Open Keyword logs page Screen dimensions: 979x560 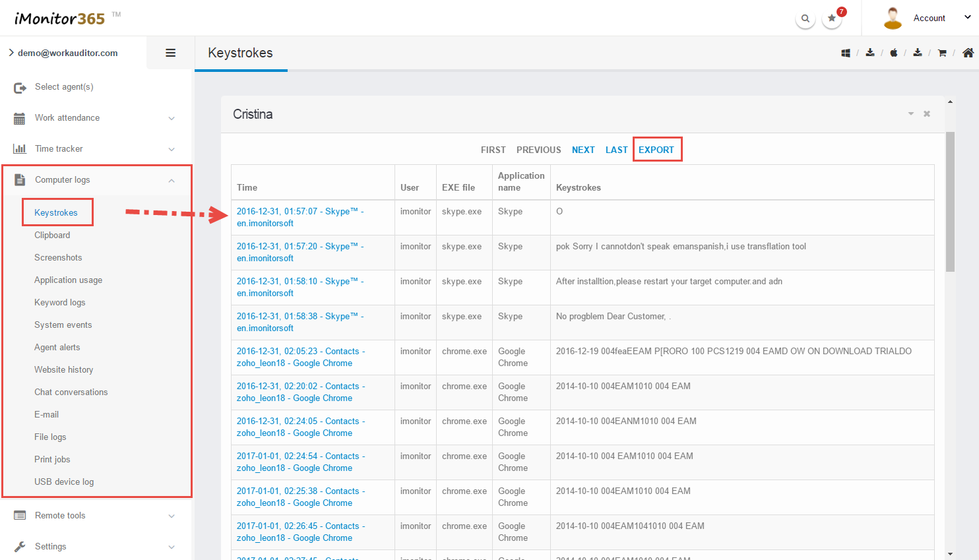(59, 303)
